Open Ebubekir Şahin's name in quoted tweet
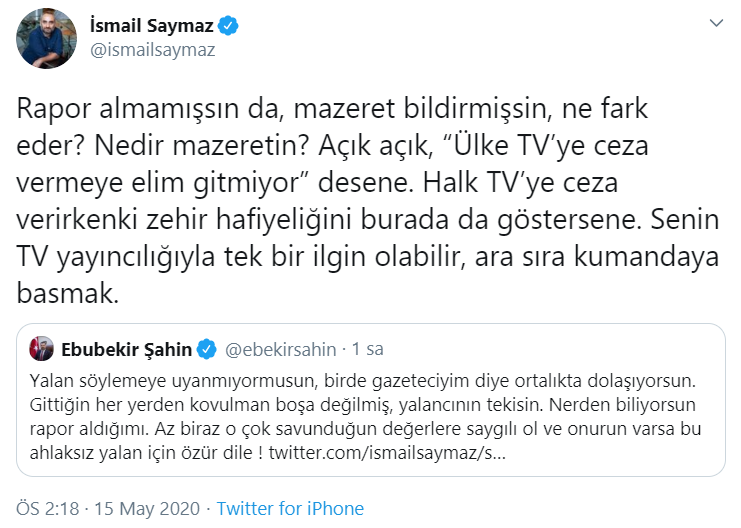Image resolution: width=741 pixels, height=528 pixels. coord(126,349)
